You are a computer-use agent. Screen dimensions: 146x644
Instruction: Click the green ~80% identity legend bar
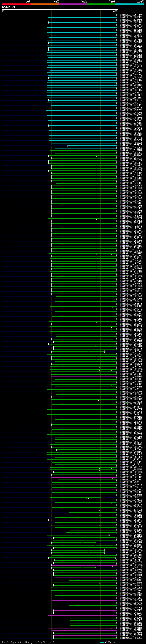pyautogui.click(x=101, y=4)
